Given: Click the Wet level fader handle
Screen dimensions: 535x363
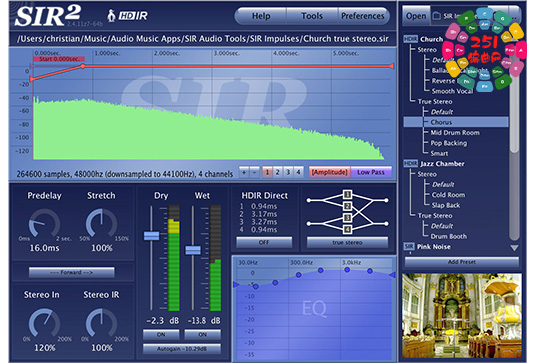Looking at the screenshot, I should tap(193, 250).
